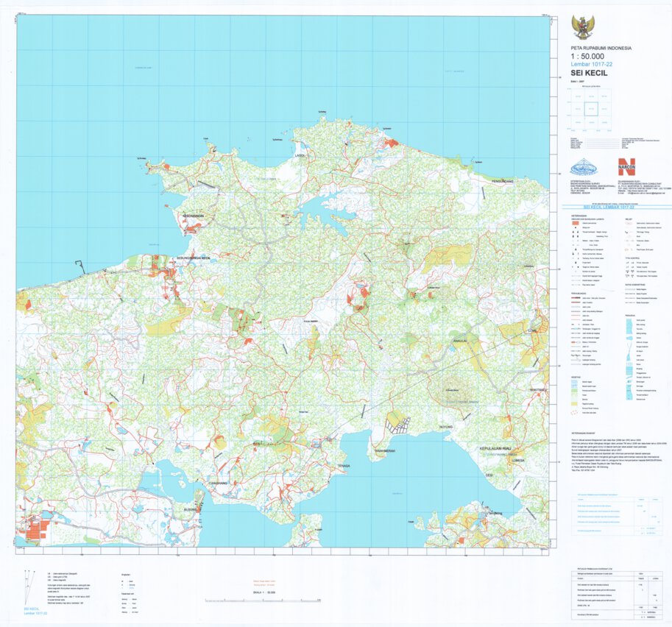Click the white parcel grid north of the southern bay
672x627 pixels.
click(x=397, y=426)
